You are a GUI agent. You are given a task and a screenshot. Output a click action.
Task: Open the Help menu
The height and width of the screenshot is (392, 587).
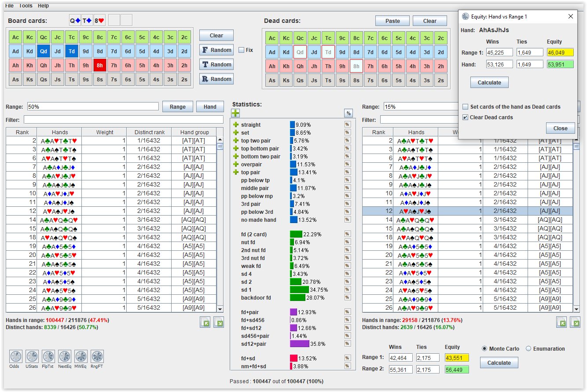[43, 6]
